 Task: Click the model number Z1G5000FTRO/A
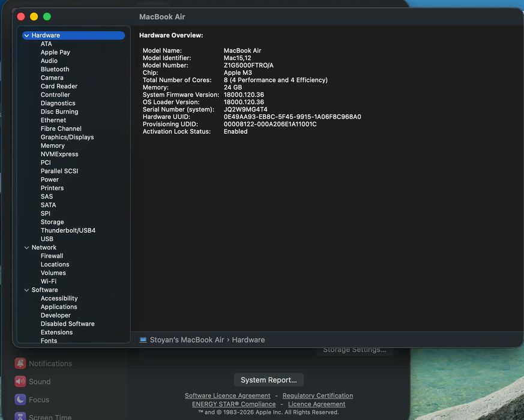tap(248, 65)
